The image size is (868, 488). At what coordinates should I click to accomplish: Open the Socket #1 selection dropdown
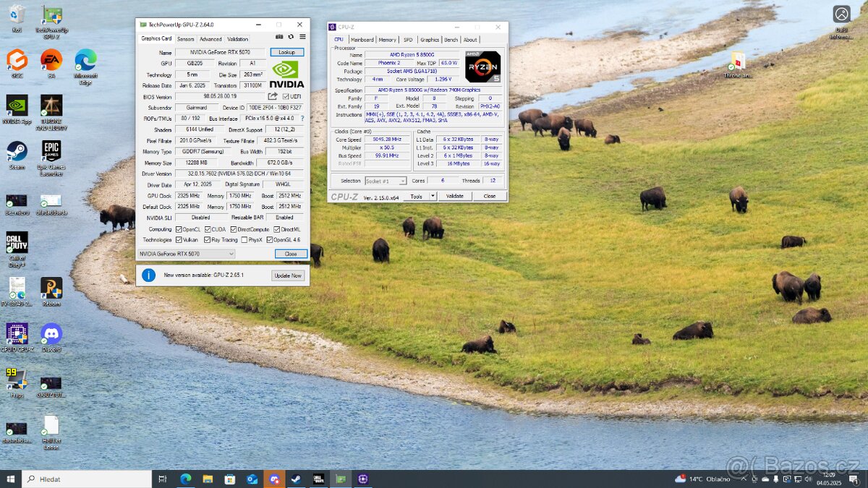[386, 181]
